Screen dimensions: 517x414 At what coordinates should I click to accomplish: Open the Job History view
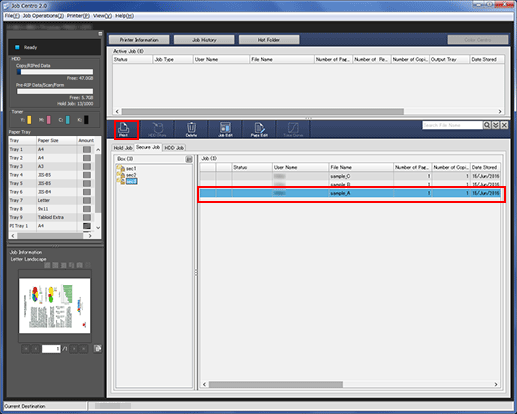[204, 40]
